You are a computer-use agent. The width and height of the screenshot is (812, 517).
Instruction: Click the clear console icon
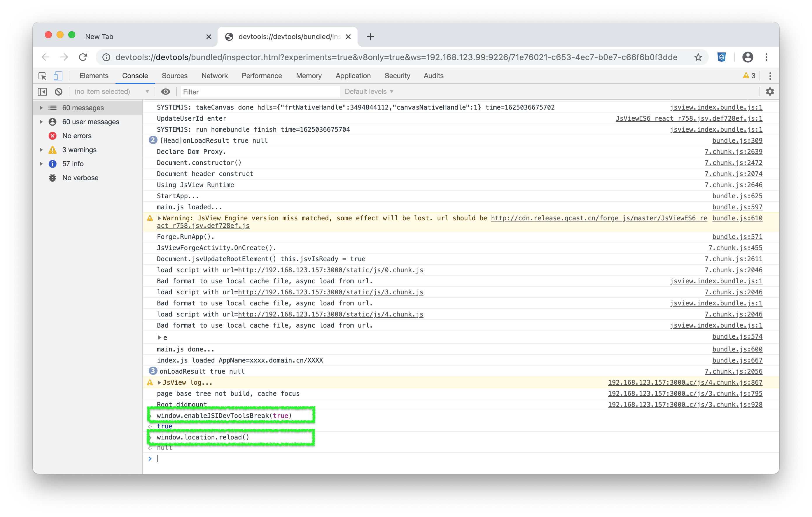59,92
